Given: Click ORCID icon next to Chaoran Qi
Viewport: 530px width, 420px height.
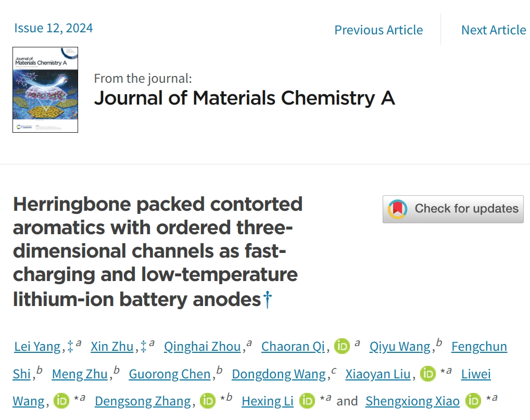Looking at the screenshot, I should 342,346.
